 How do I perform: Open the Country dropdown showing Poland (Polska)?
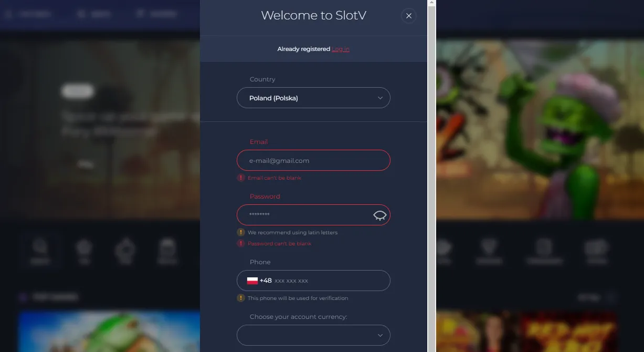point(313,98)
